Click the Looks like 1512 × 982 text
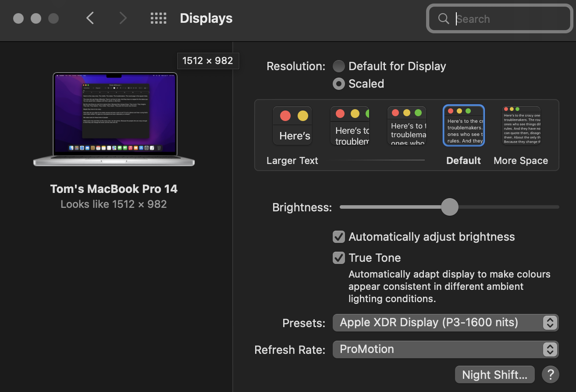This screenshot has height=392, width=576. click(x=114, y=204)
